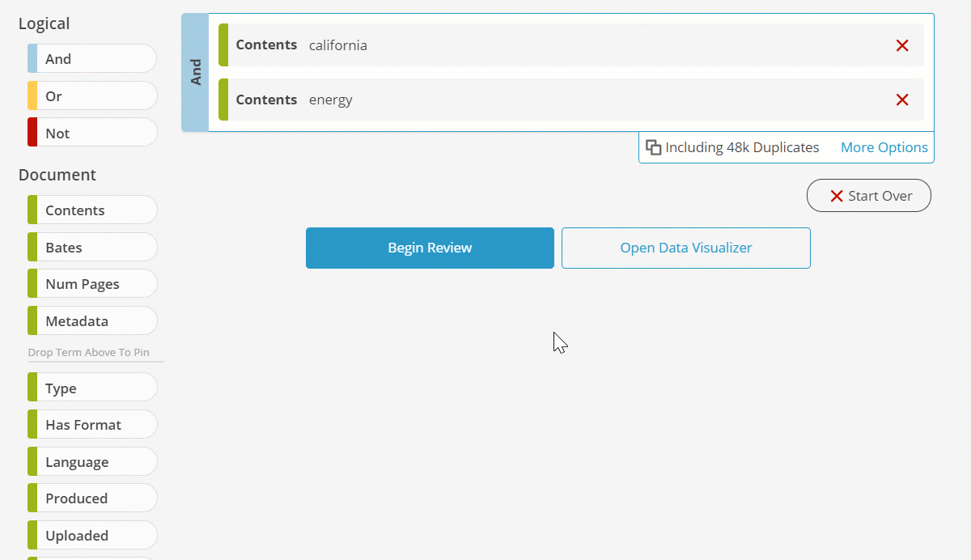This screenshot has height=560, width=971.
Task: Pick the Metadata document term
Action: (92, 321)
